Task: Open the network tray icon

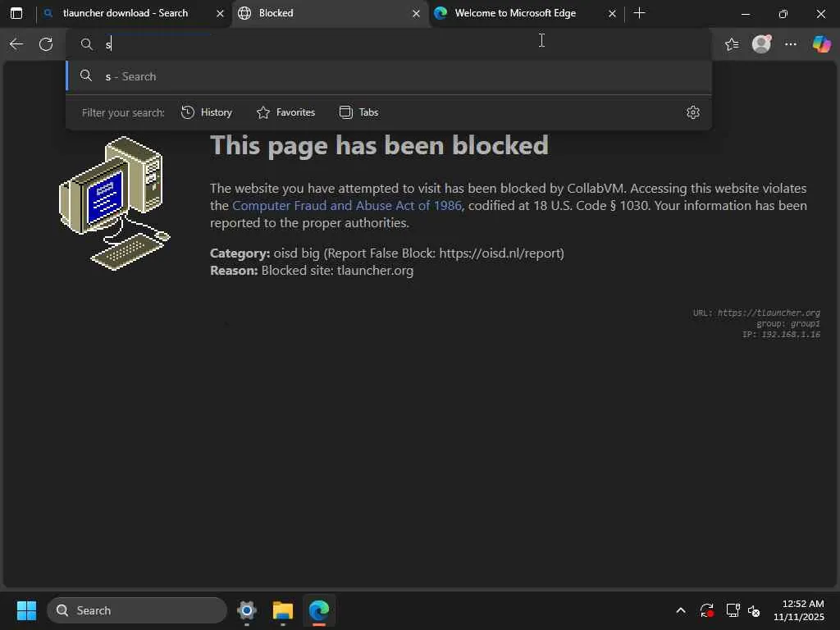Action: (733, 610)
